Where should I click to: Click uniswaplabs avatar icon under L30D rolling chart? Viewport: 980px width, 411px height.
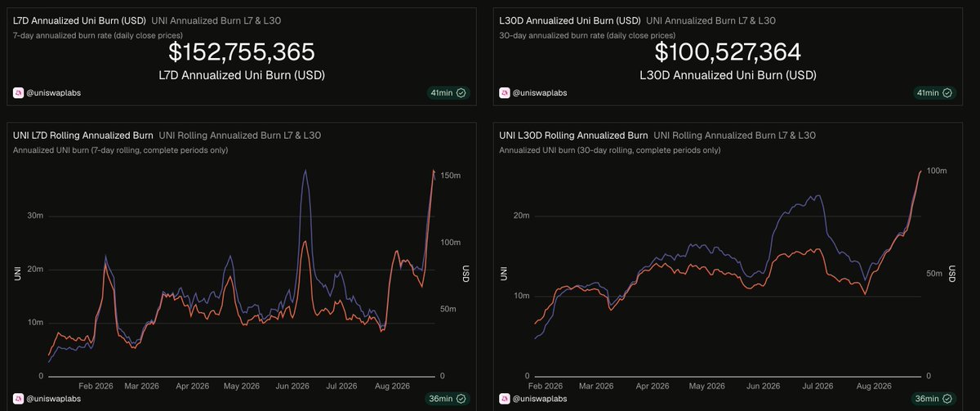click(x=504, y=399)
